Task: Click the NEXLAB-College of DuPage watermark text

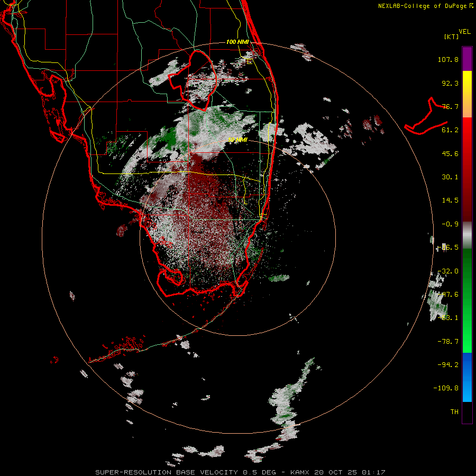Action: point(425,6)
